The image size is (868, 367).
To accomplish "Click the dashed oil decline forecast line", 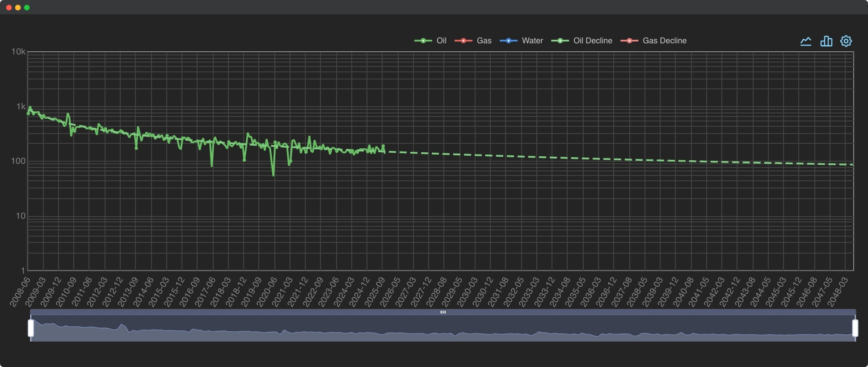I will pos(619,159).
